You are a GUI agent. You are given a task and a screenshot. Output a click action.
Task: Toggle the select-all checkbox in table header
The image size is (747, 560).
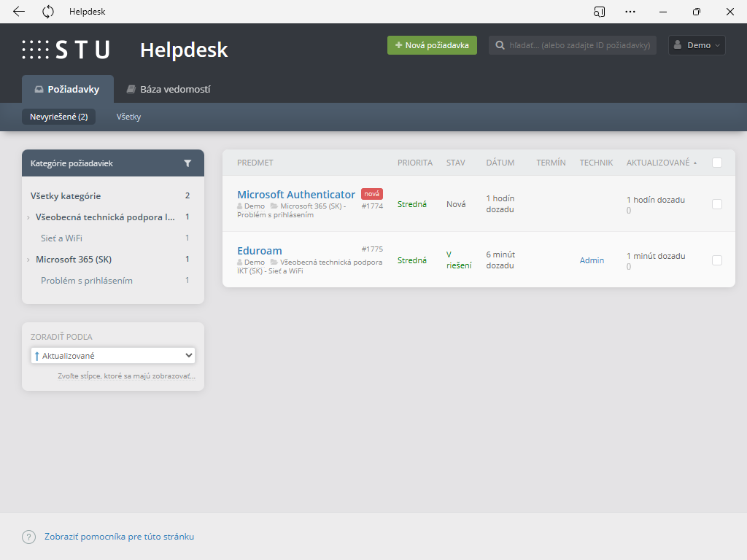[717, 163]
